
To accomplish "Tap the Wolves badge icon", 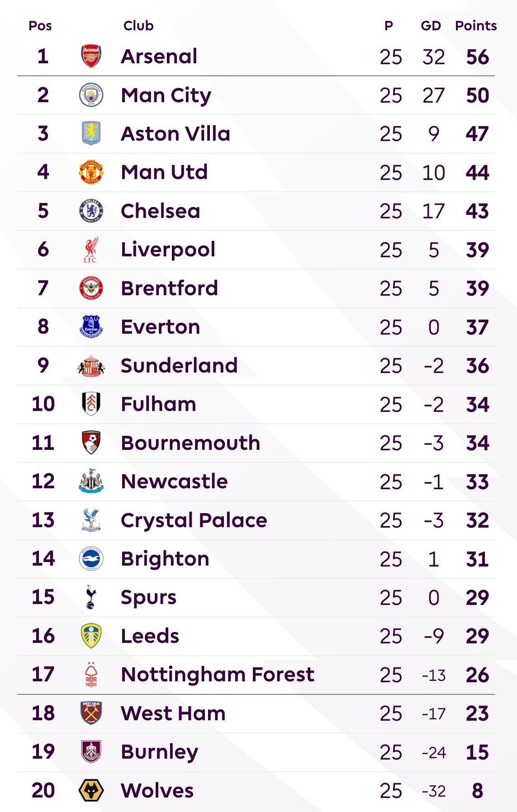I will [x=91, y=790].
